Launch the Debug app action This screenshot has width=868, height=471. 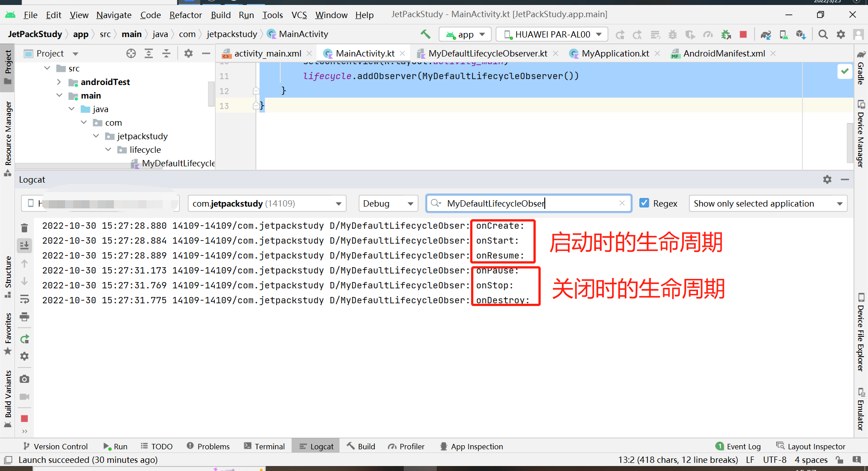point(672,34)
